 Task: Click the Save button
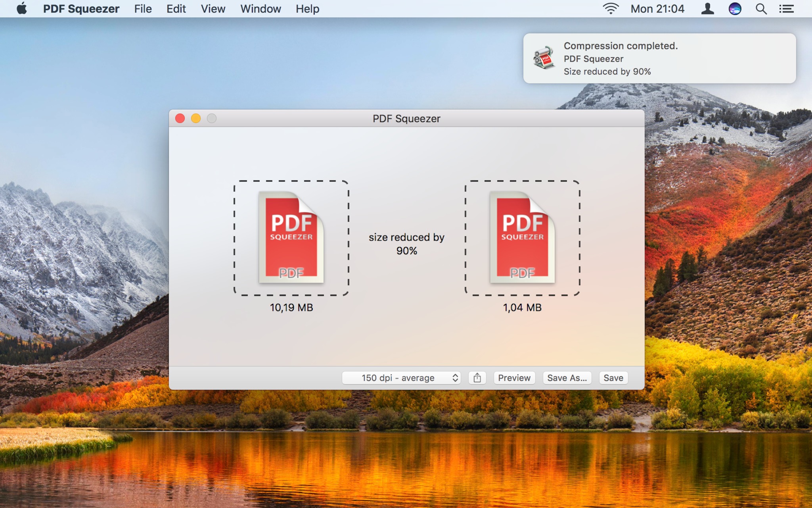pyautogui.click(x=613, y=377)
